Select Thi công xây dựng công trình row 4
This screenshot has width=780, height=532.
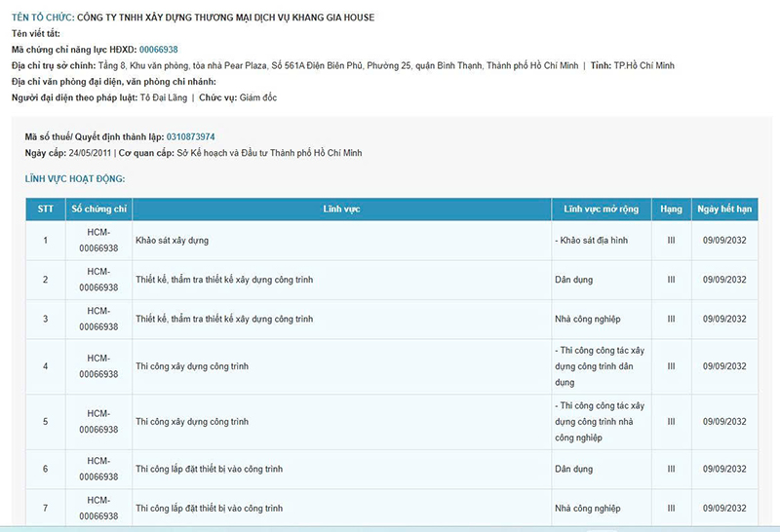point(192,366)
